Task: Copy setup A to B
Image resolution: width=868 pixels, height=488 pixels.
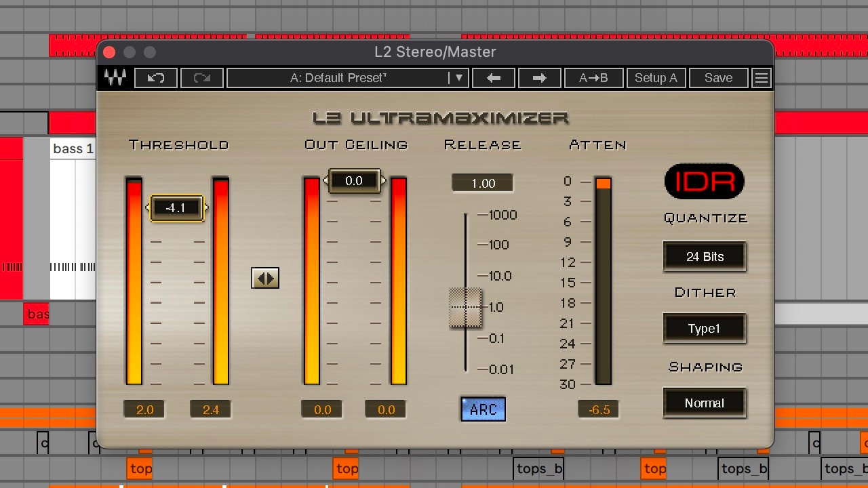Action: click(594, 78)
